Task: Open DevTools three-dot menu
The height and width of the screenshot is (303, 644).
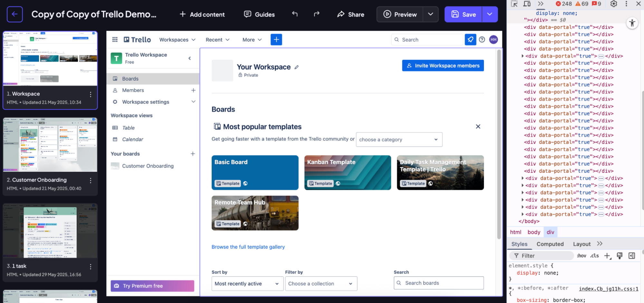Action: [x=626, y=4]
